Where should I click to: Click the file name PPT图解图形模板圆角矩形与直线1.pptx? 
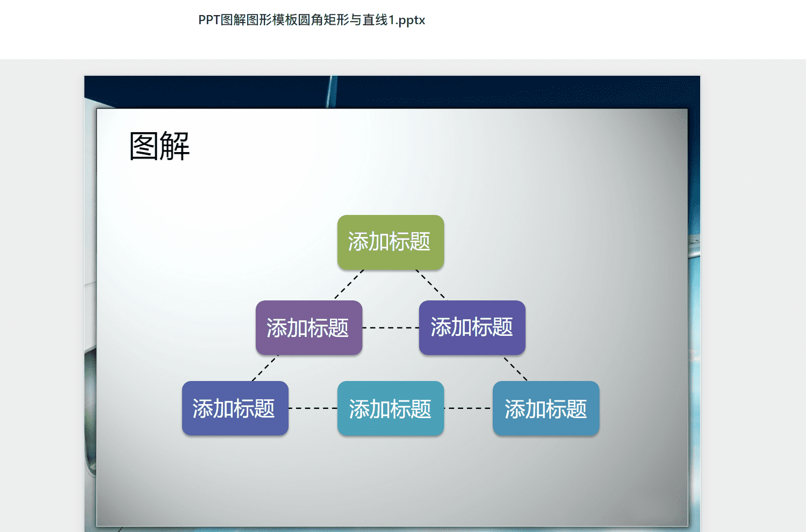click(312, 20)
